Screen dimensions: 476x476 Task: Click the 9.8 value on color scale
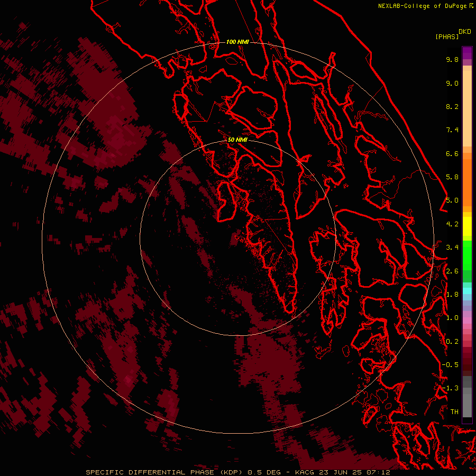click(452, 59)
